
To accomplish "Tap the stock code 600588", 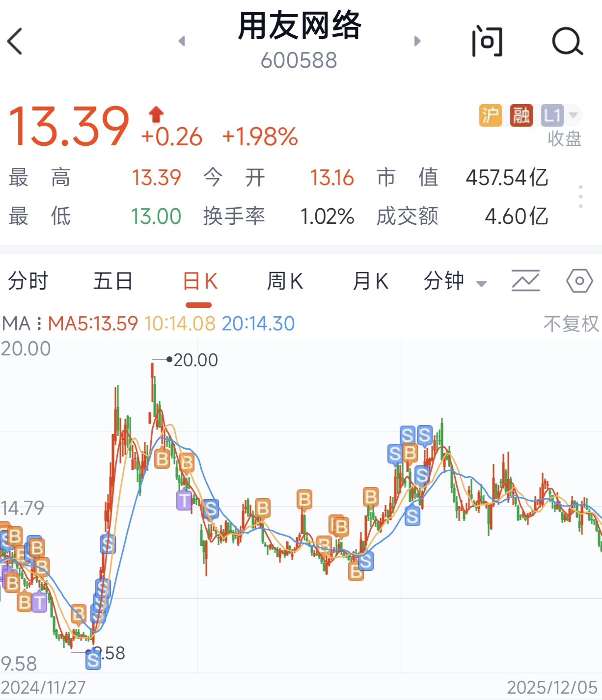I will [299, 60].
